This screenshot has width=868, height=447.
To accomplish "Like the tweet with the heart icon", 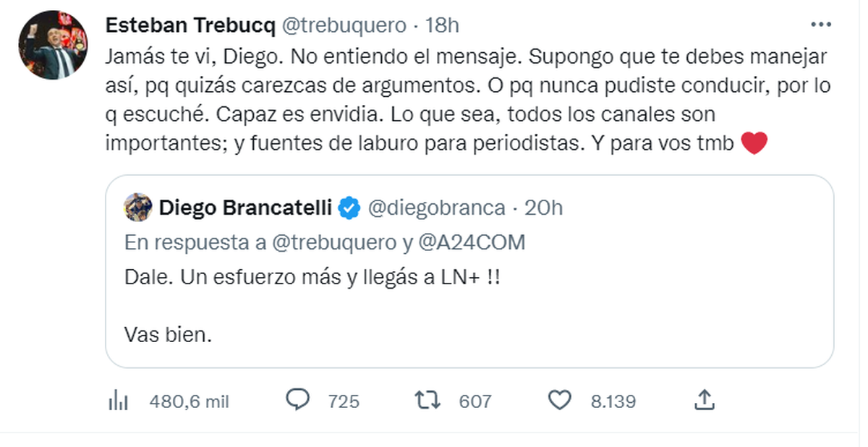I will tap(560, 400).
